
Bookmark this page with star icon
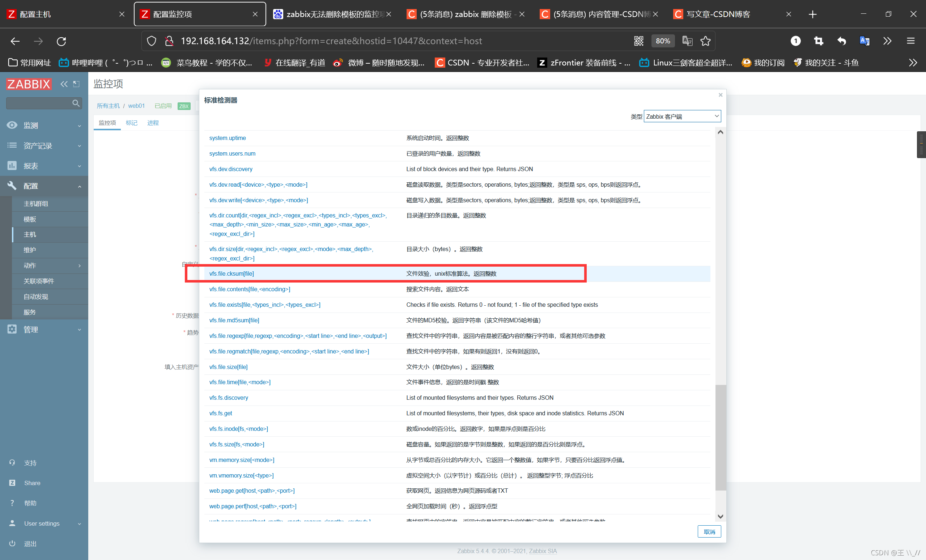705,41
